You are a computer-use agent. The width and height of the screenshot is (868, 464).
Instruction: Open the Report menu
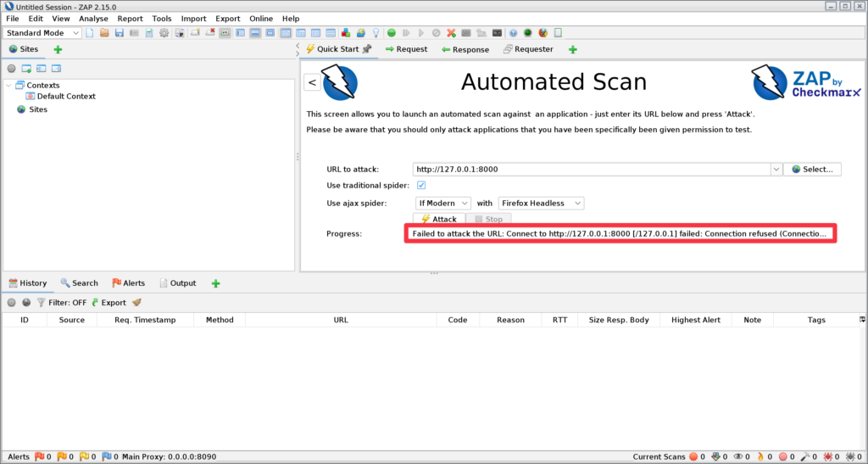(130, 19)
